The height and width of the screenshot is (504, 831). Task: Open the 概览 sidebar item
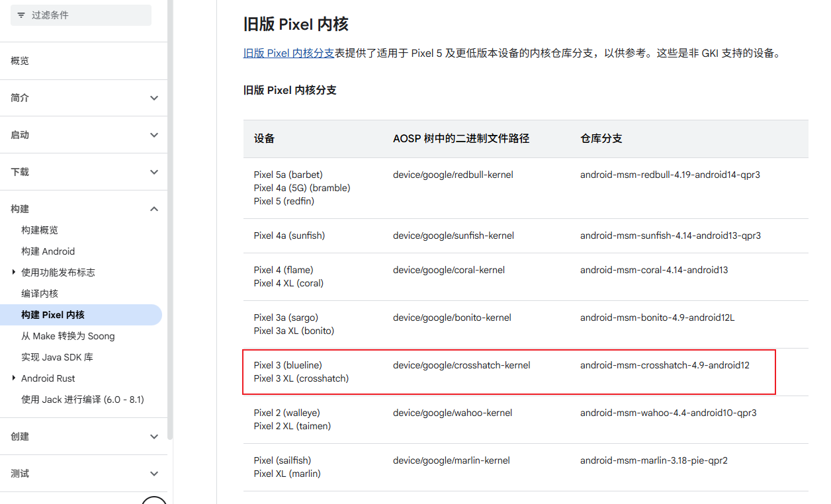coord(20,61)
